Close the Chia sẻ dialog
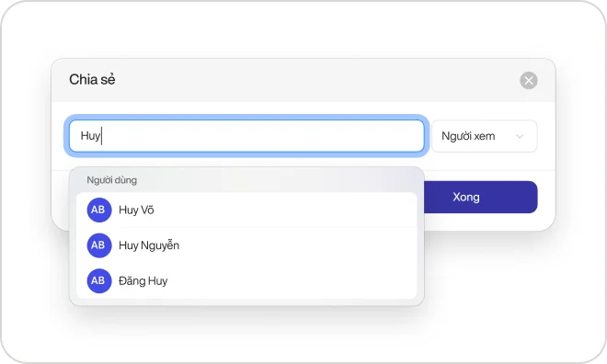Screen dimensions: 607x364 pos(529,81)
